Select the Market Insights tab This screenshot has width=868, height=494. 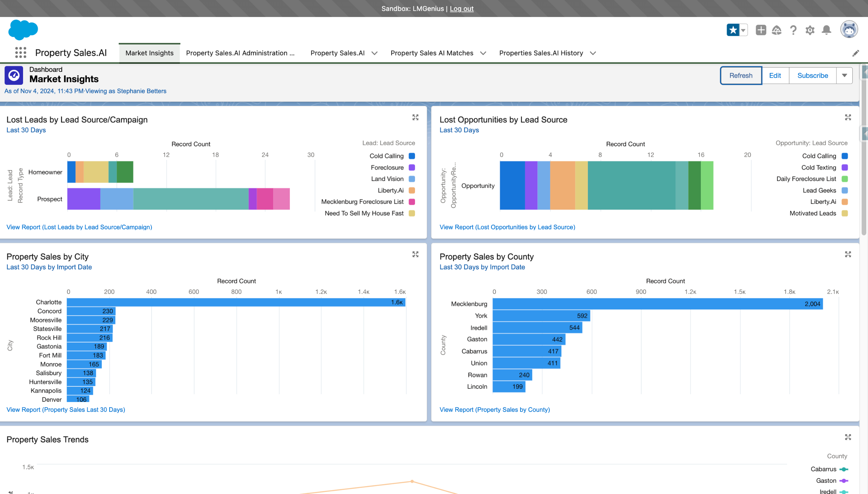149,53
